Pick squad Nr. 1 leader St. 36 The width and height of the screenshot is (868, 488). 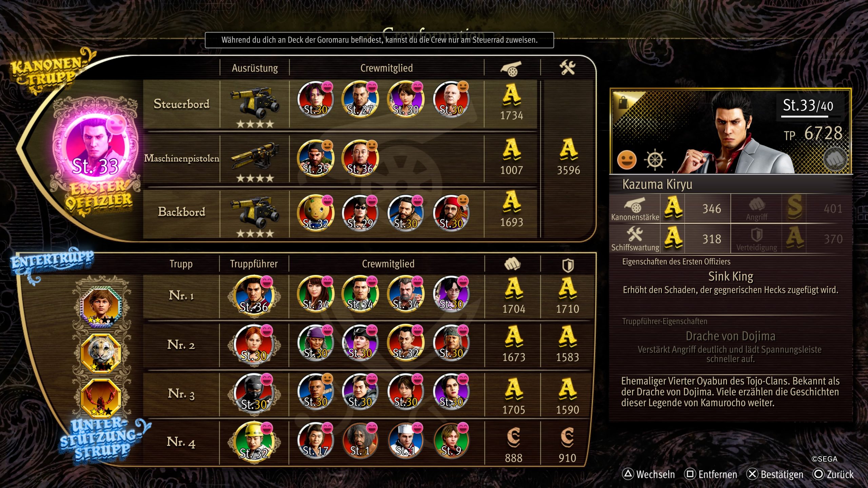254,295
